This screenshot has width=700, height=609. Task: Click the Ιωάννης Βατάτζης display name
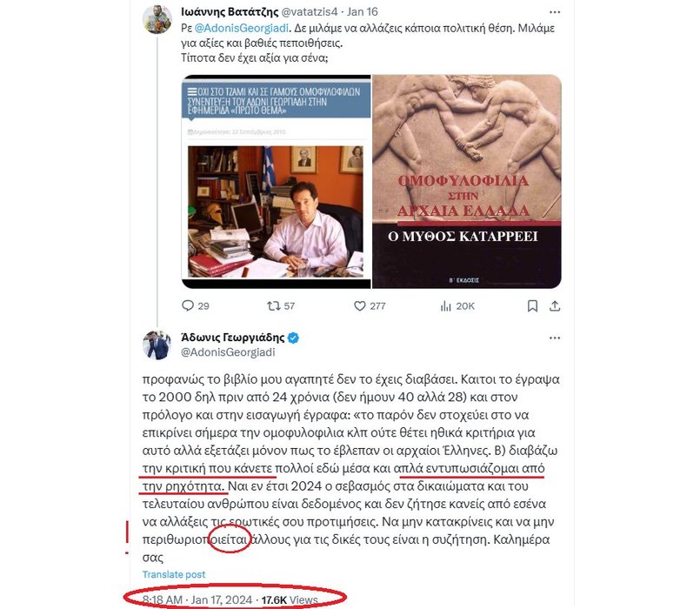click(230, 11)
